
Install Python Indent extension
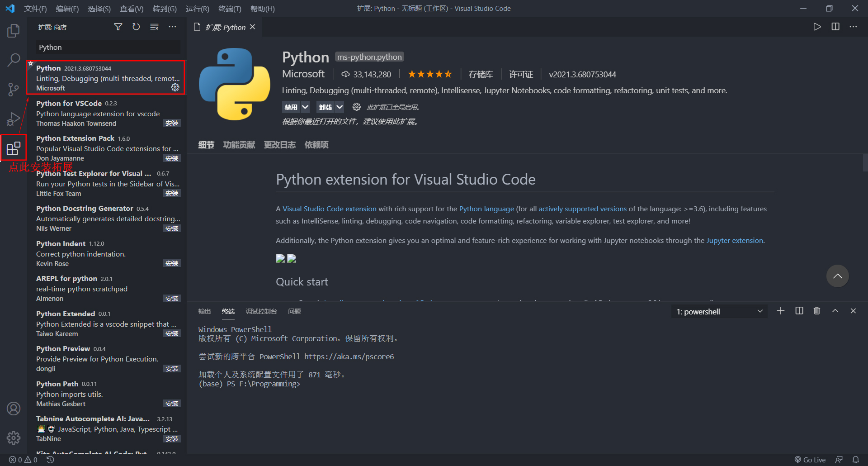pyautogui.click(x=172, y=263)
